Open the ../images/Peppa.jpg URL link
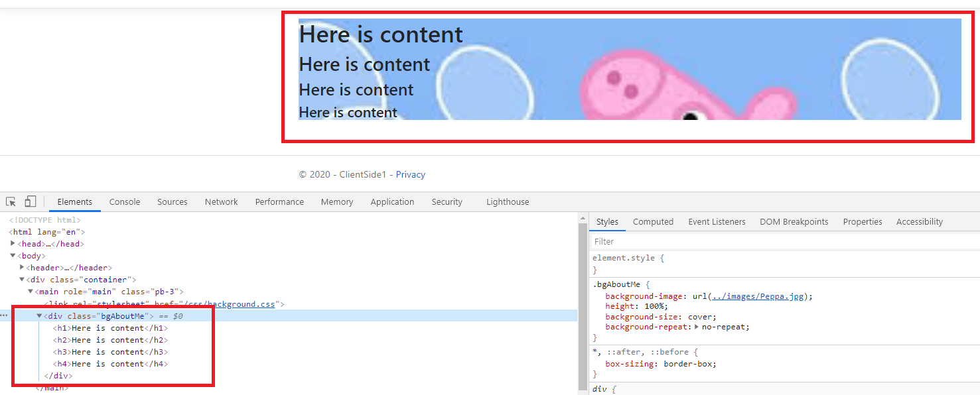 tap(757, 296)
